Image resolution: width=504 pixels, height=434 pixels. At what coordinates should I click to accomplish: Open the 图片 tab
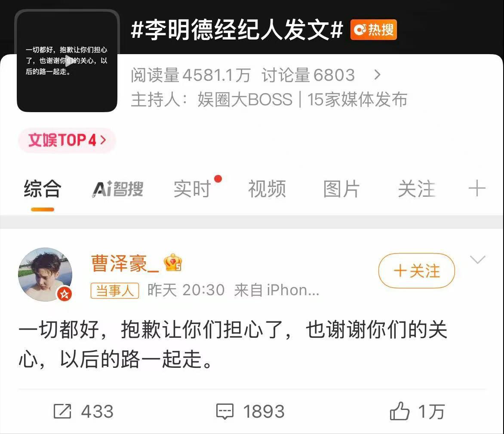pyautogui.click(x=341, y=189)
